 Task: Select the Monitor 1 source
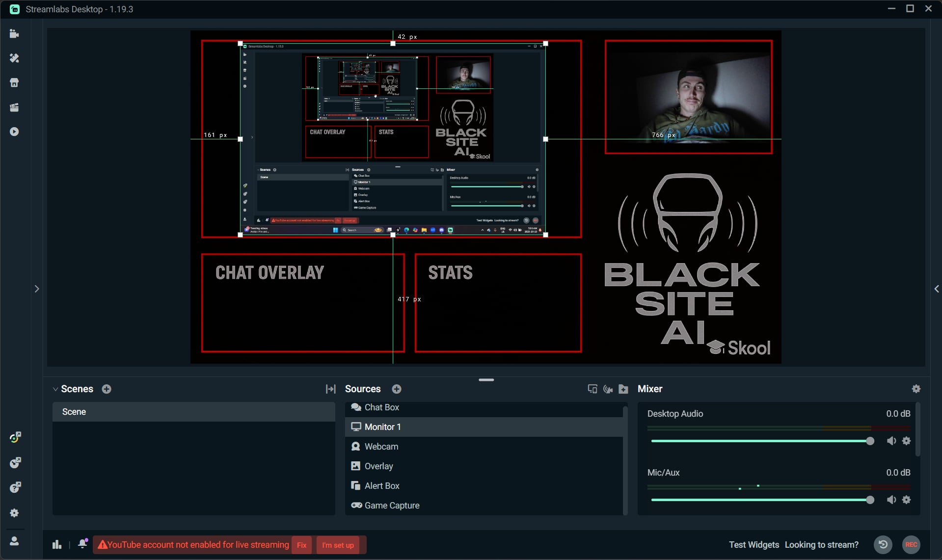click(x=484, y=427)
